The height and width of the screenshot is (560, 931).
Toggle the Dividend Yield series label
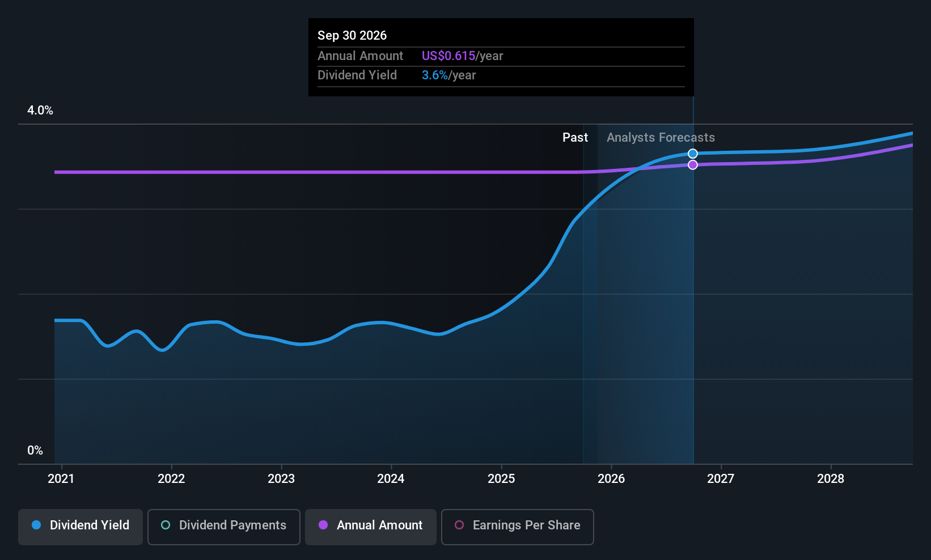(x=90, y=525)
